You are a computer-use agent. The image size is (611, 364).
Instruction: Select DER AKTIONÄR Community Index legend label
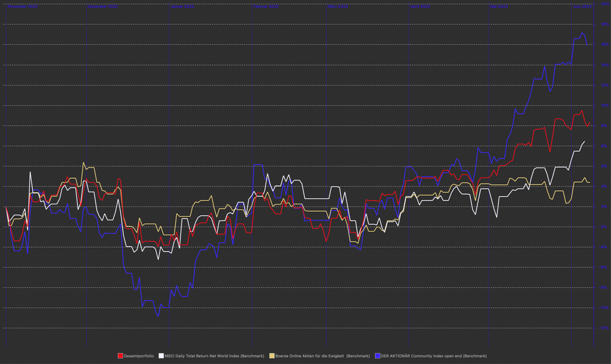(434, 355)
